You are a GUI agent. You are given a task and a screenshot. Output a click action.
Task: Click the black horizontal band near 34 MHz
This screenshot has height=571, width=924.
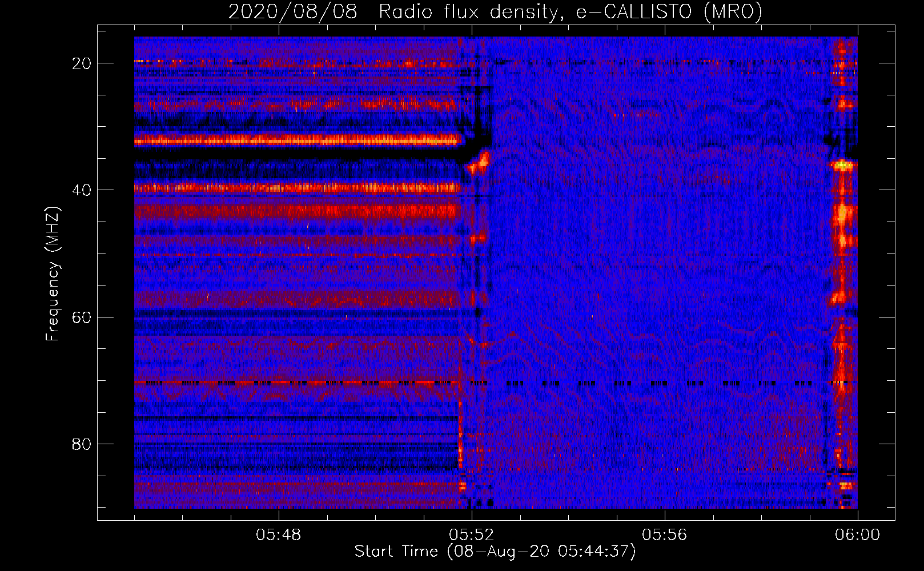(x=297, y=152)
